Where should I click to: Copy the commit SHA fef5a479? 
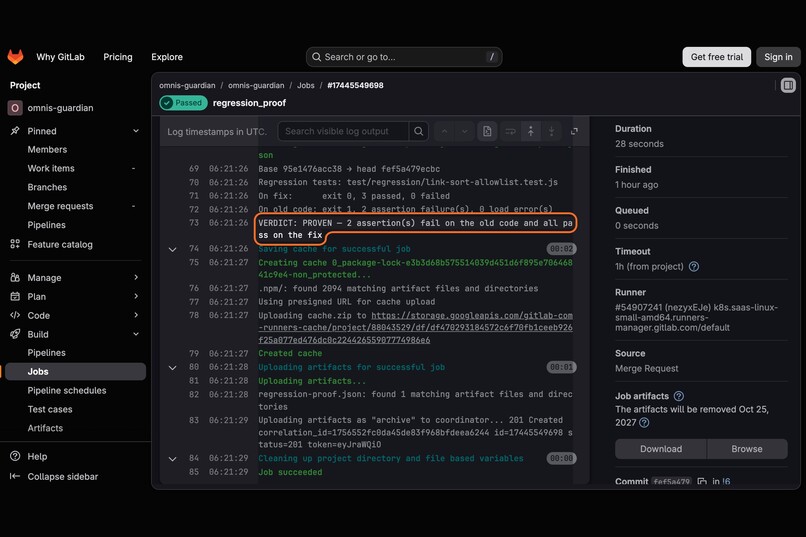click(x=702, y=482)
